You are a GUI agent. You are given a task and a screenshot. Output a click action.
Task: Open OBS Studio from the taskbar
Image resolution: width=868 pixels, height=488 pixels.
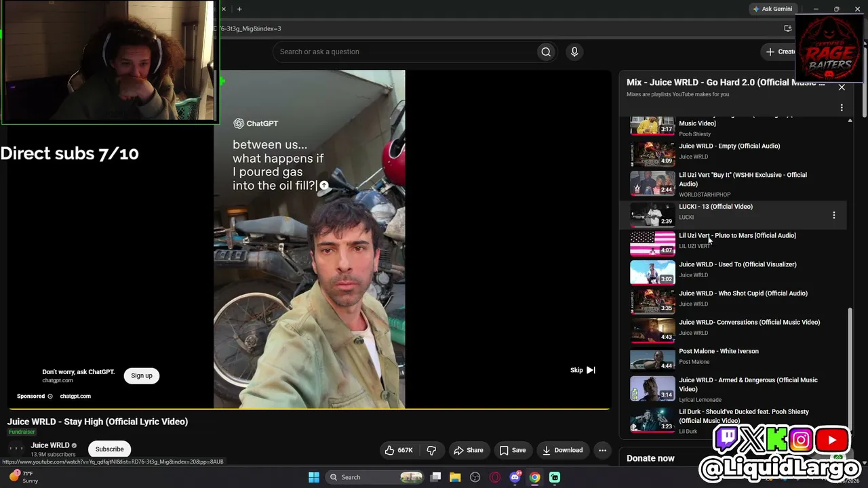point(475,477)
